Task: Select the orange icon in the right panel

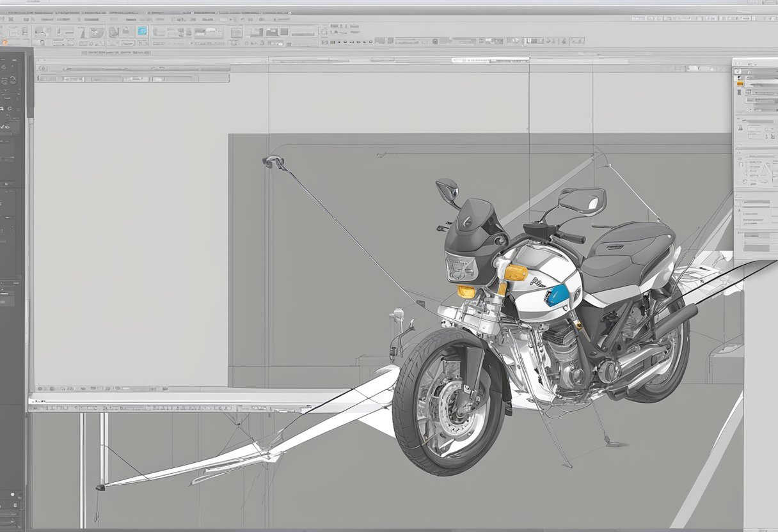Action: (740, 83)
